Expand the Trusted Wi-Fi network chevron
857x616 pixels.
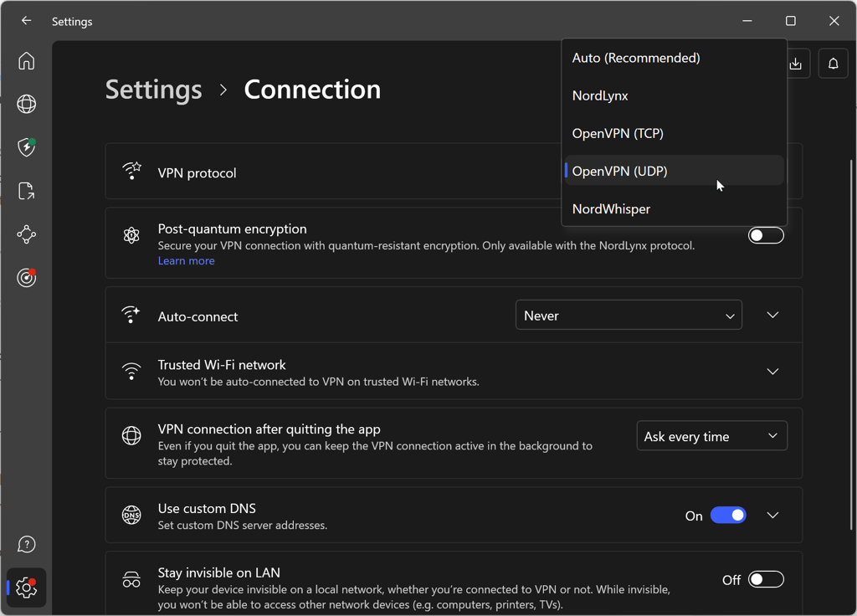(x=772, y=372)
